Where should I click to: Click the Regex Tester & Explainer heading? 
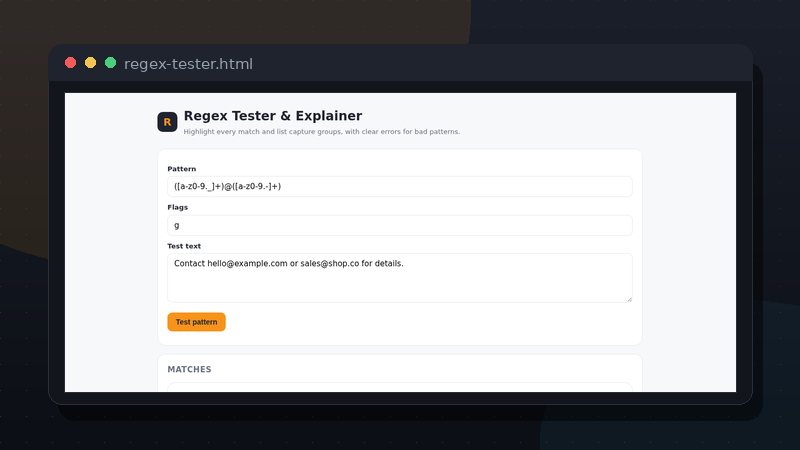click(273, 116)
